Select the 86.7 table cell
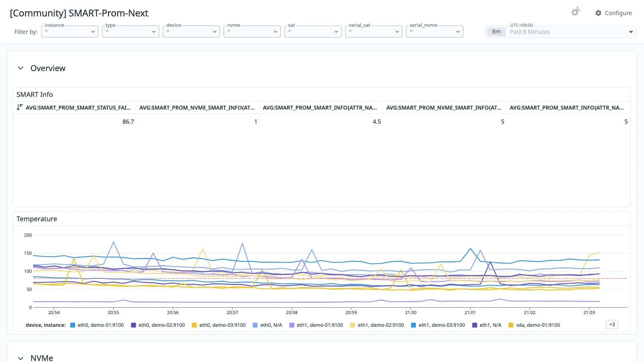 (74, 122)
